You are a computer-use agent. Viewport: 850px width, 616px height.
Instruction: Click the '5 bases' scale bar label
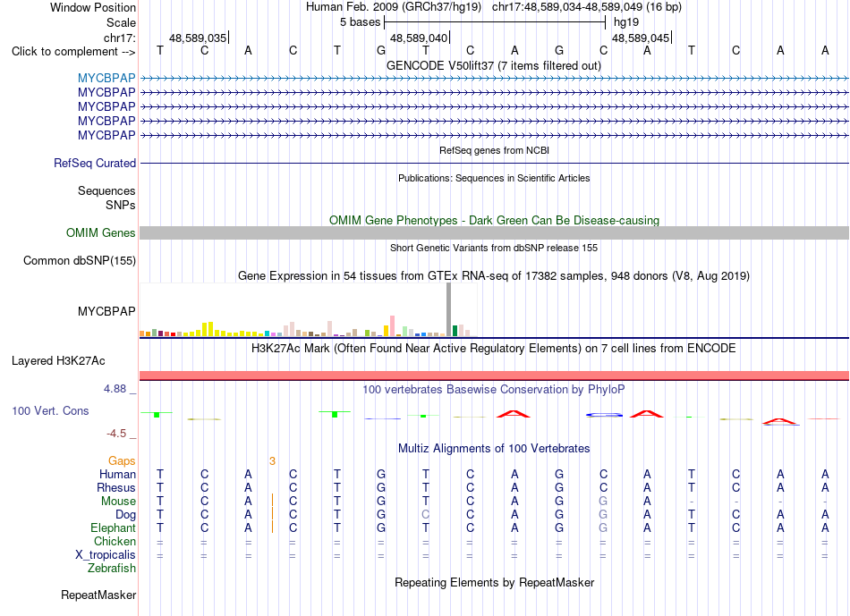(x=360, y=22)
